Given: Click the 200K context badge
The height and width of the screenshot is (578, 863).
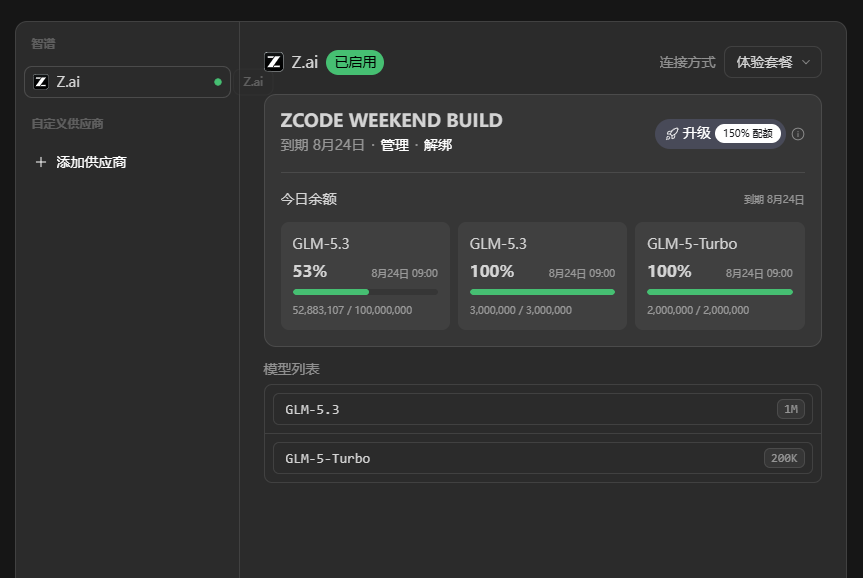Looking at the screenshot, I should (x=784, y=458).
